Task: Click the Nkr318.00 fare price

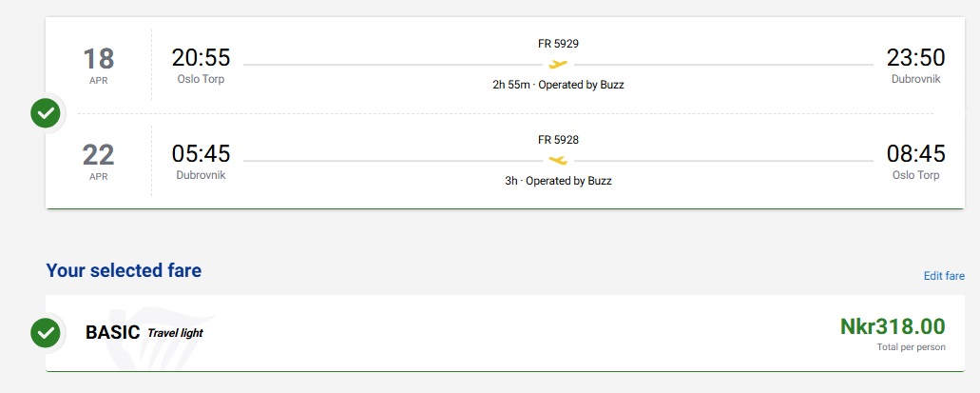Action: 893,326
